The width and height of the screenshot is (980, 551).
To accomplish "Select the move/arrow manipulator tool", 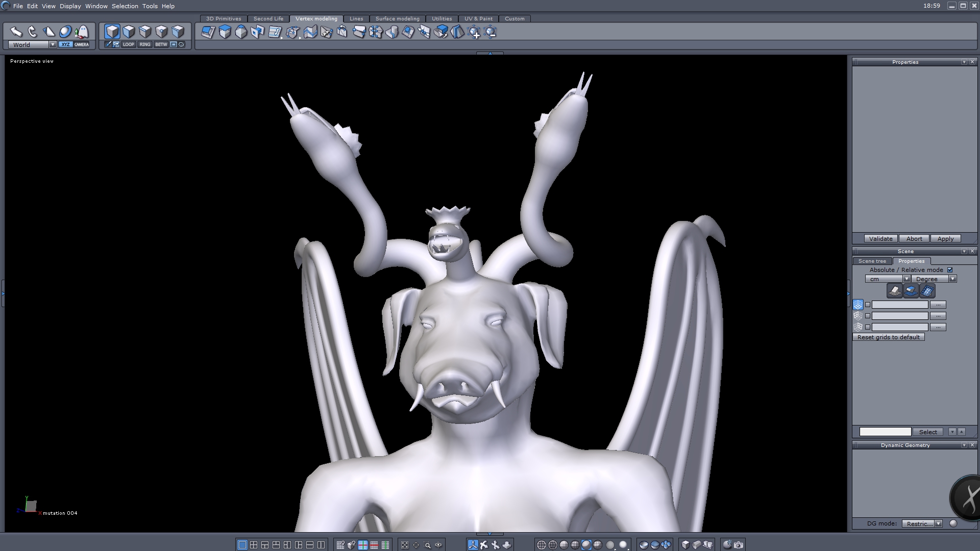I will (16, 32).
